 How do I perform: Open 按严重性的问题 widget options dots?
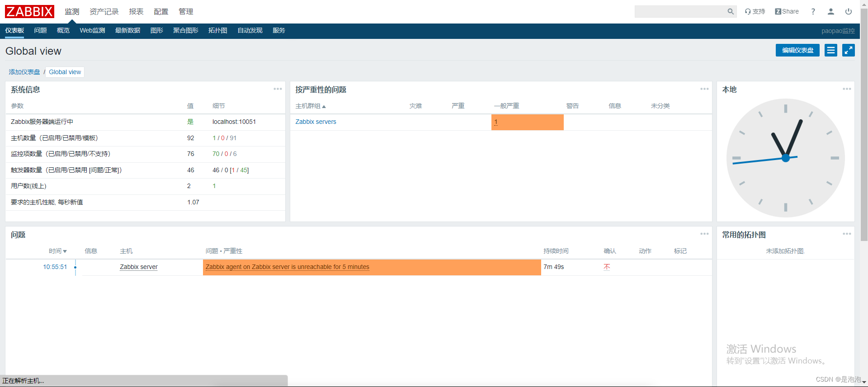coord(704,89)
